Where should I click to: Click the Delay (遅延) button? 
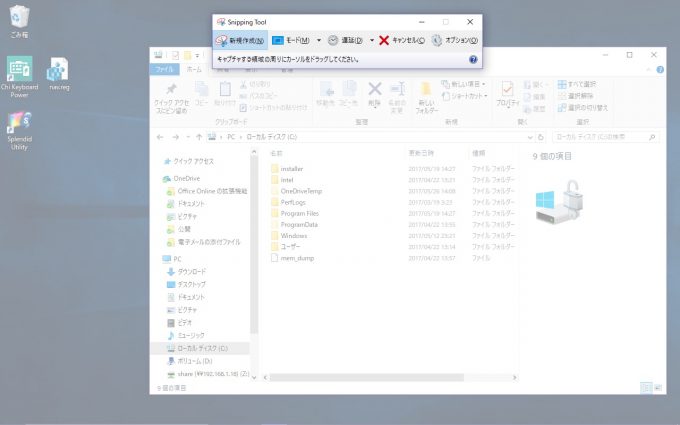click(x=345, y=40)
